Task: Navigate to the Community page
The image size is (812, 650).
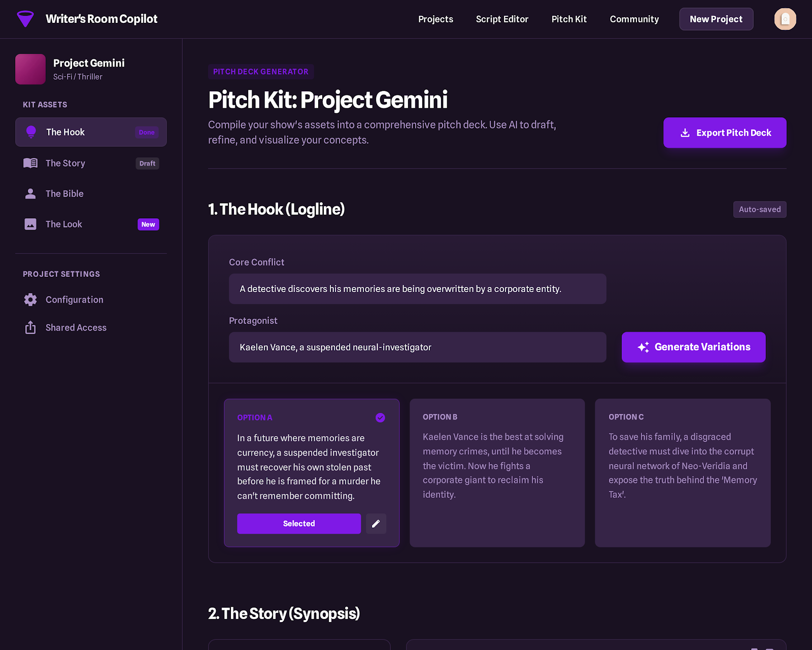Action: pyautogui.click(x=634, y=19)
